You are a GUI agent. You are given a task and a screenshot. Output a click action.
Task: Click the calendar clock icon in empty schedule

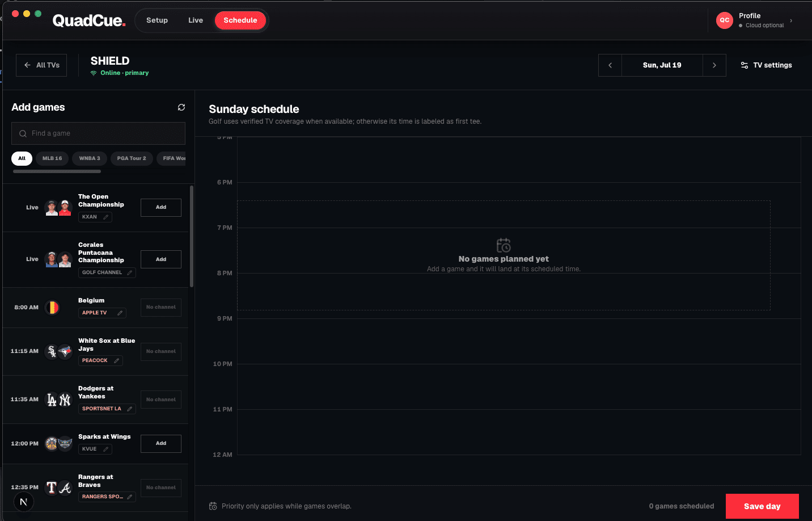tap(504, 245)
